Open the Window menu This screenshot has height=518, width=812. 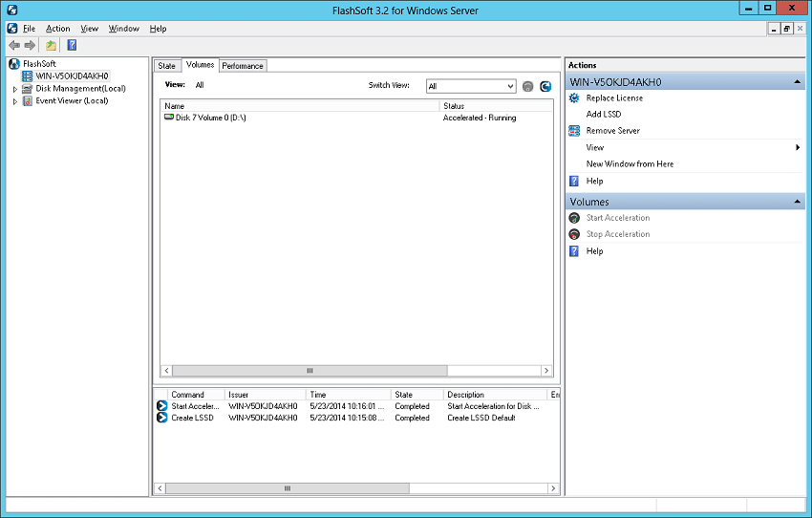click(124, 29)
